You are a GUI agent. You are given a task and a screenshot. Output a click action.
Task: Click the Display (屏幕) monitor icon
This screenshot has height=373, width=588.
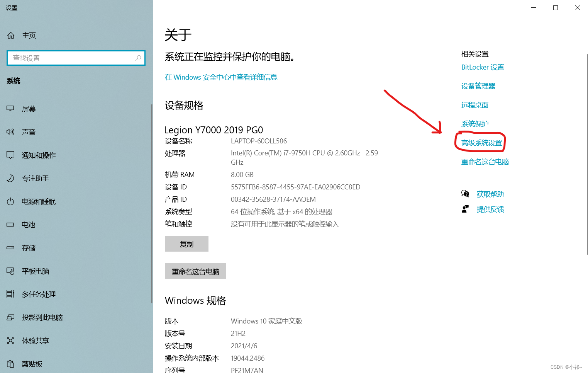coord(10,109)
